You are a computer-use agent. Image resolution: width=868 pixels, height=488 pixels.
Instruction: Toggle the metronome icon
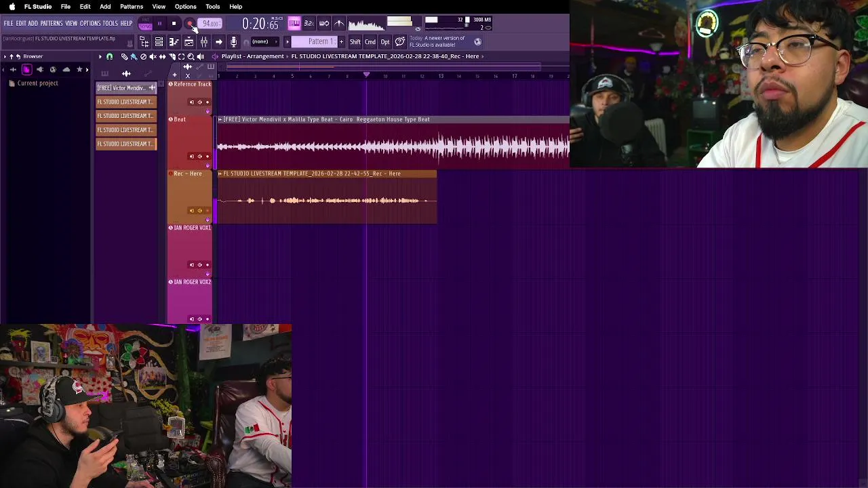pos(339,24)
